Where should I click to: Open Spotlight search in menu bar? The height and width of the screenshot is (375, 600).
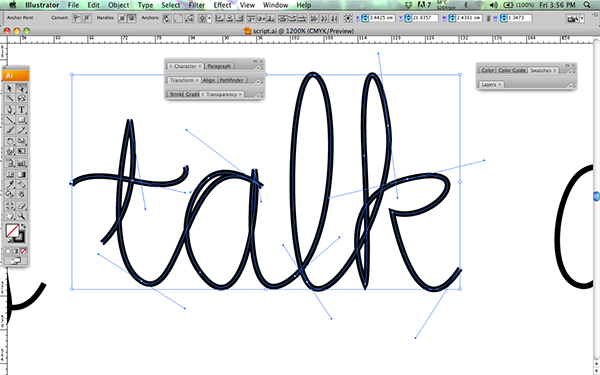[x=587, y=5]
